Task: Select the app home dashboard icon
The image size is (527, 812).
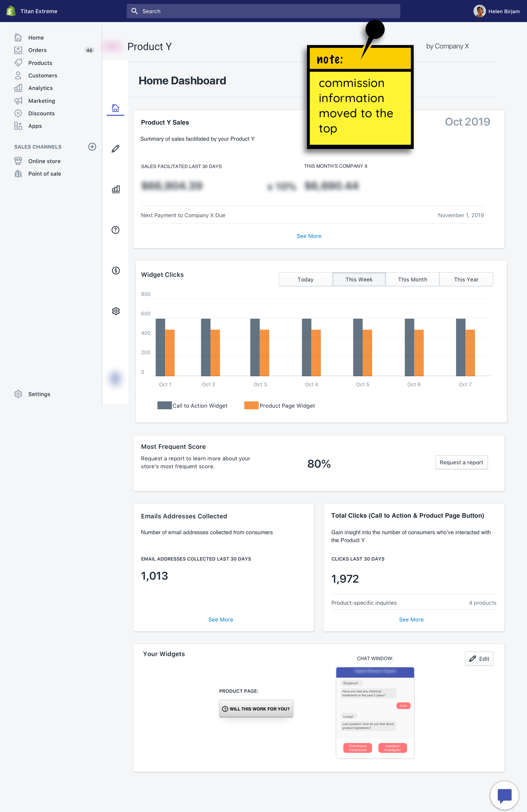Action: (x=116, y=108)
